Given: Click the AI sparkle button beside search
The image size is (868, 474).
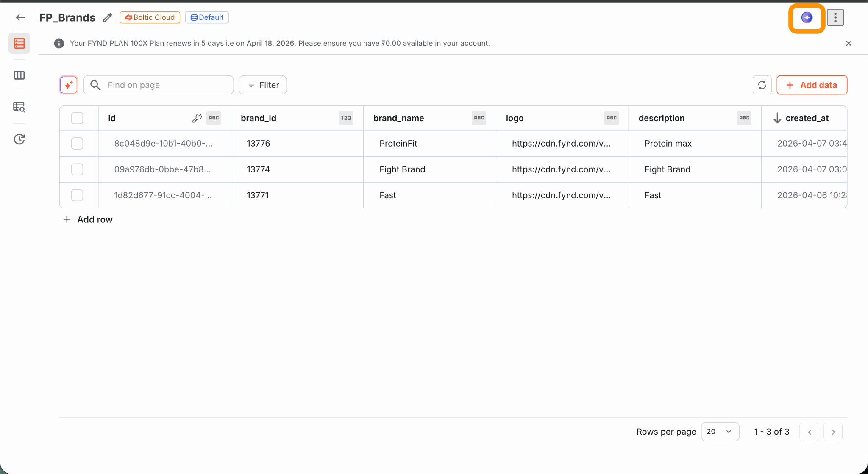Looking at the screenshot, I should 69,85.
